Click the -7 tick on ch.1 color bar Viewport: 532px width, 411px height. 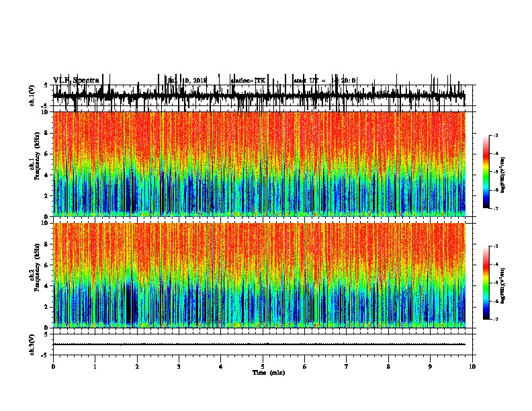[x=495, y=208]
